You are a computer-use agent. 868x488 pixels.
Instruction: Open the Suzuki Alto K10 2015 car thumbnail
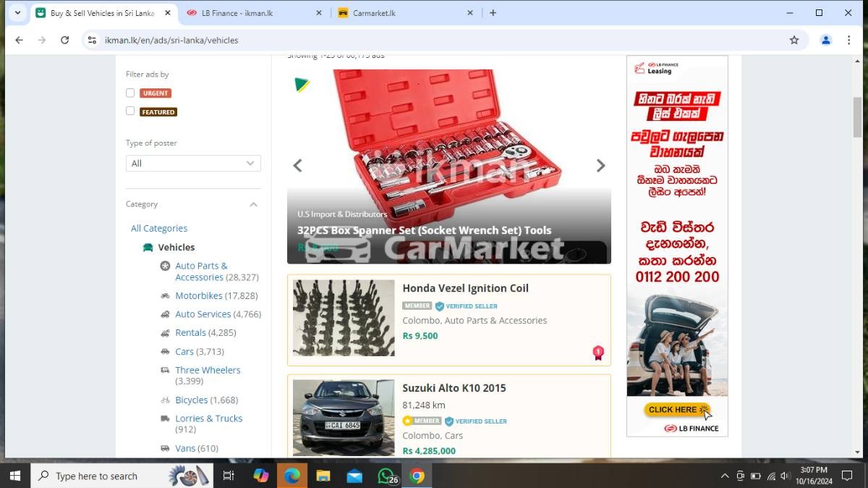344,418
